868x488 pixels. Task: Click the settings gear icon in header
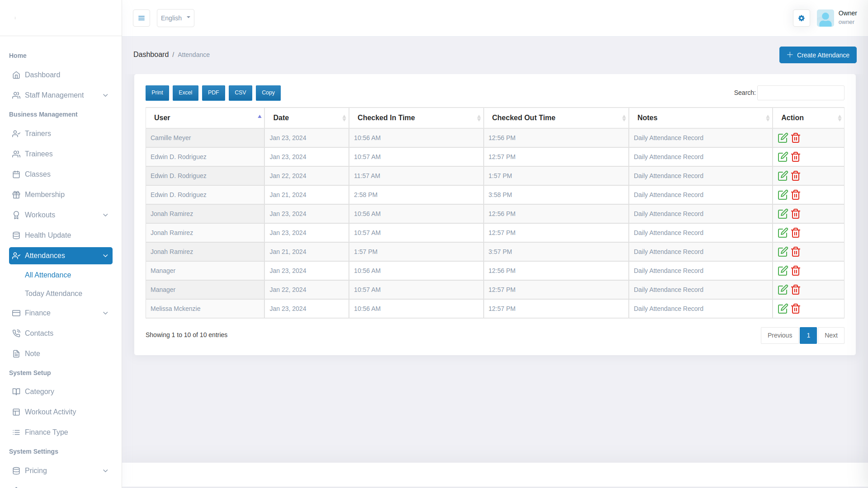801,18
